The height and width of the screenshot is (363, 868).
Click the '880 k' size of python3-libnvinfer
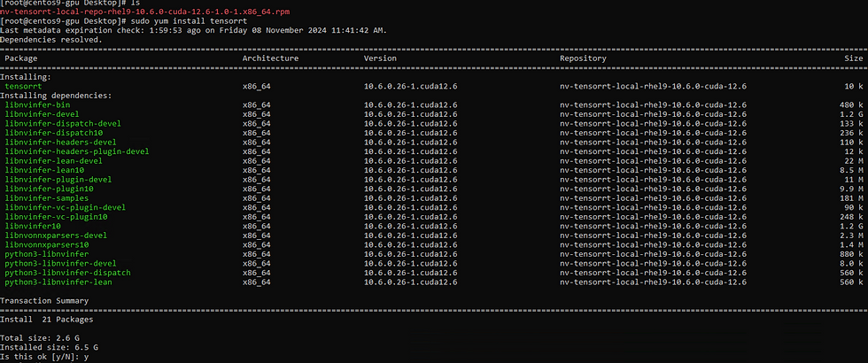pyautogui.click(x=851, y=254)
